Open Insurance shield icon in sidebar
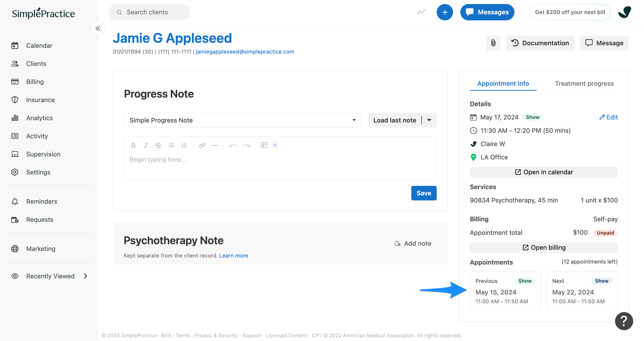Screen dimensions: 644x341 point(15,100)
